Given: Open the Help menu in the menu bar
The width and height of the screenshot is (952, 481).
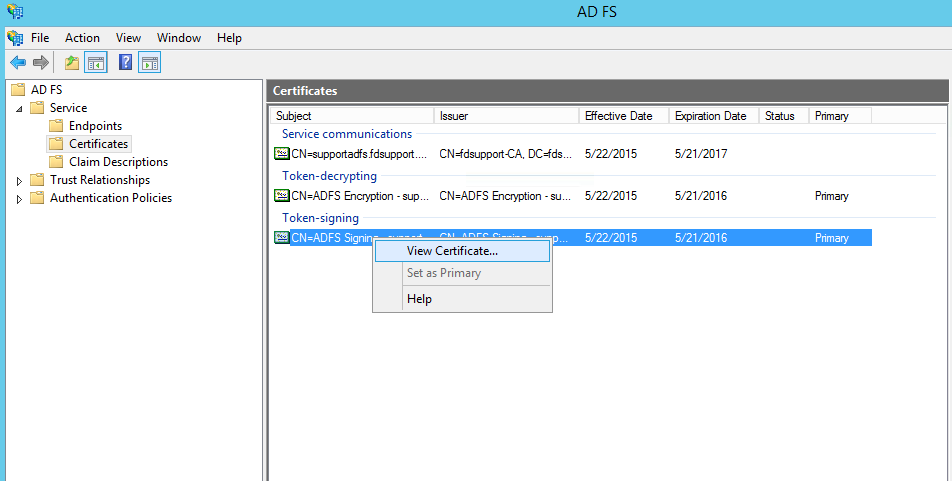Looking at the screenshot, I should [x=230, y=38].
